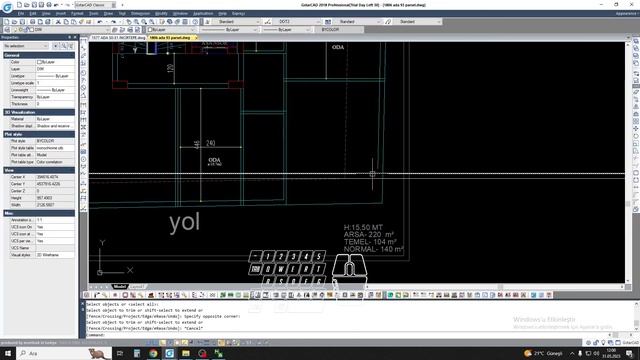Image resolution: width=640 pixels, height=360 pixels.
Task: Open the Layer Properties Manager icon
Action: (x=7, y=30)
